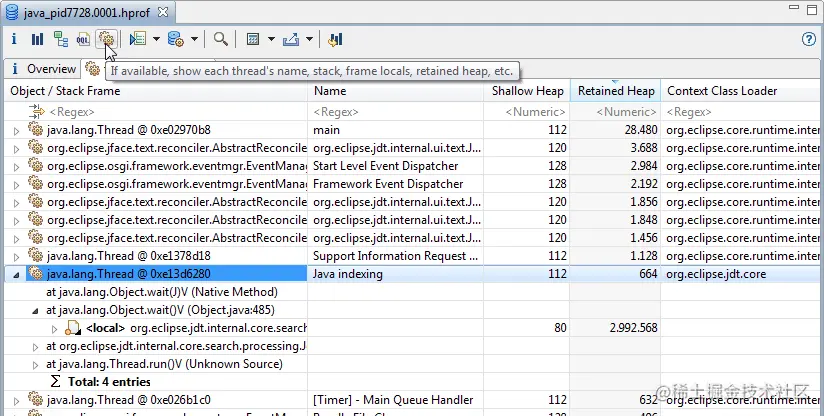Click the local variable object icon
Screen dimensions: 824x416
73,328
